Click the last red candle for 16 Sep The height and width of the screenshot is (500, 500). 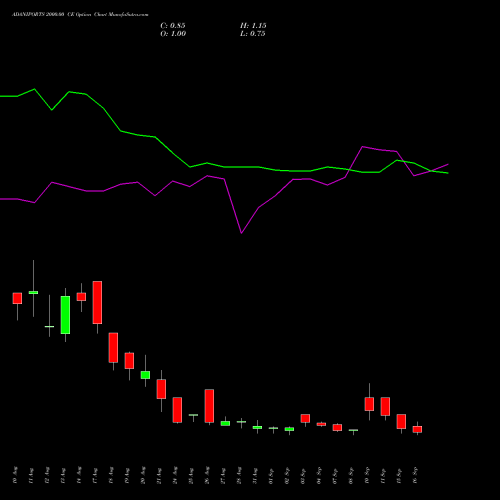[x=417, y=429]
